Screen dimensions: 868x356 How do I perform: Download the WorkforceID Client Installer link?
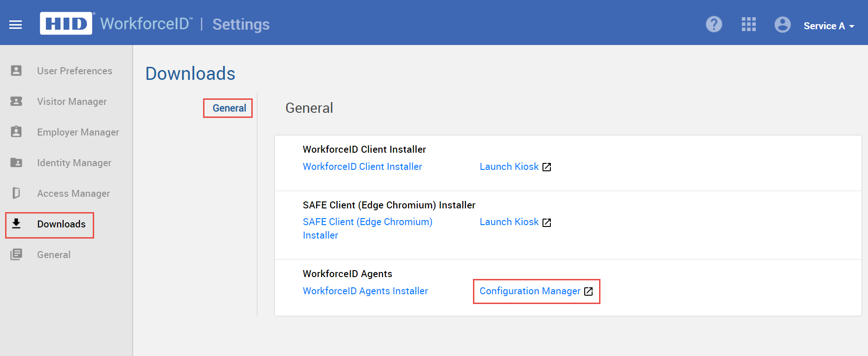362,167
